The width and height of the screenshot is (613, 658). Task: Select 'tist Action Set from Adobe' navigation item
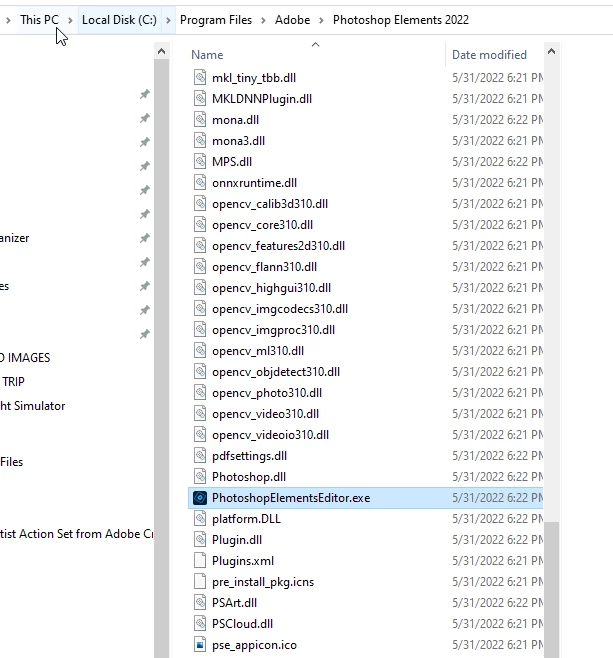(x=77, y=534)
